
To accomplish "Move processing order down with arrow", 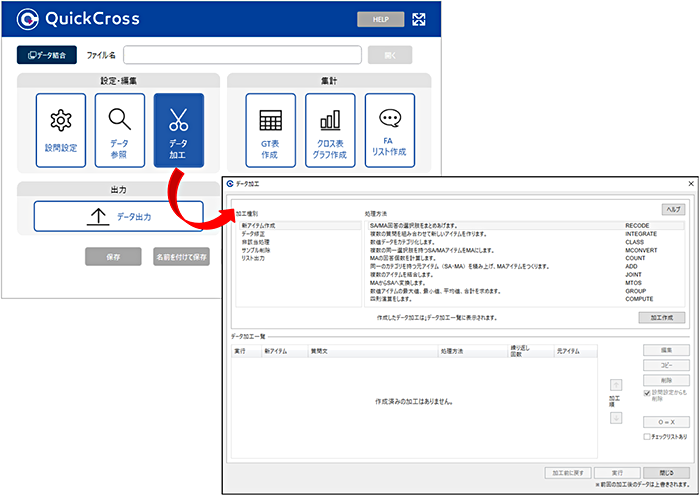I will point(617,417).
